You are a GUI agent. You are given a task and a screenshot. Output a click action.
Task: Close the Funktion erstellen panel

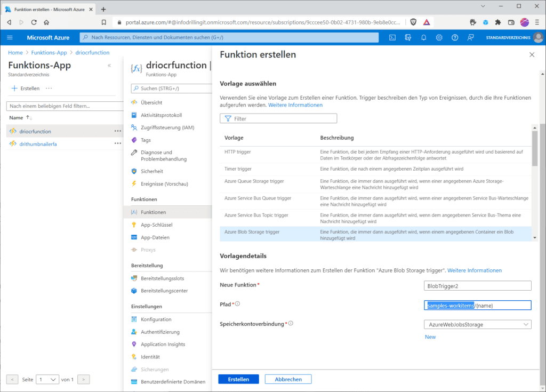coord(532,55)
